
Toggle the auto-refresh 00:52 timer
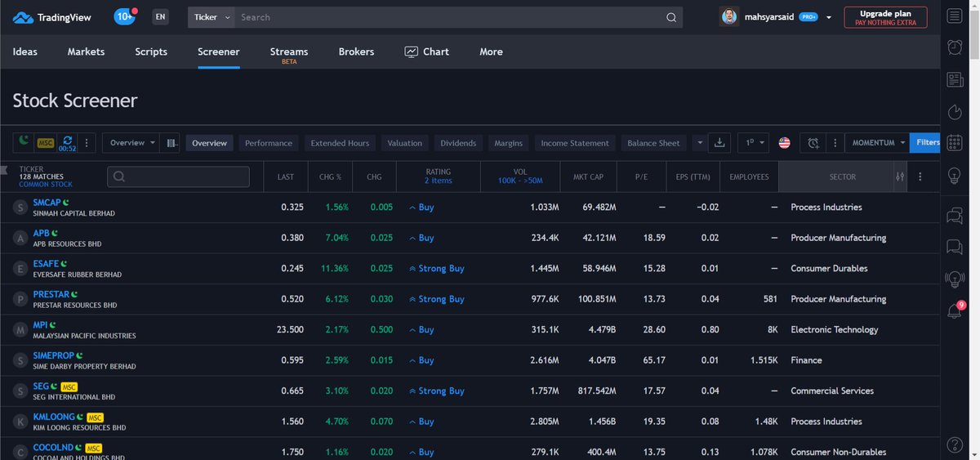tap(67, 143)
